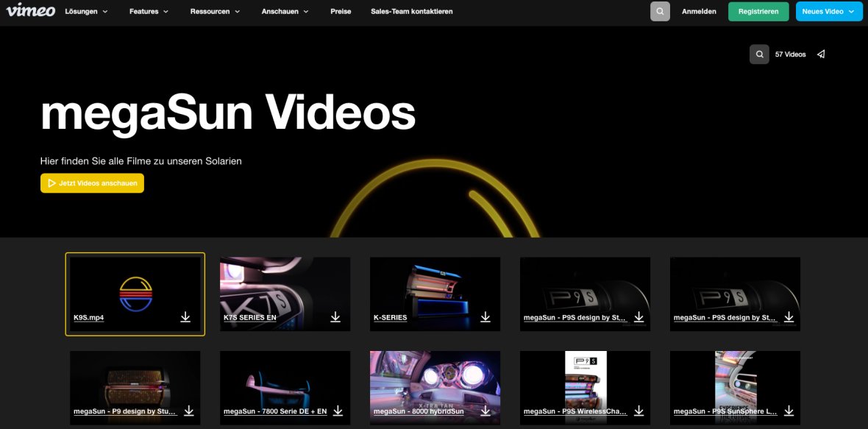Download megaSun - P9 design by Stu... video
Viewport: 868px width, 429px height.
click(x=189, y=411)
